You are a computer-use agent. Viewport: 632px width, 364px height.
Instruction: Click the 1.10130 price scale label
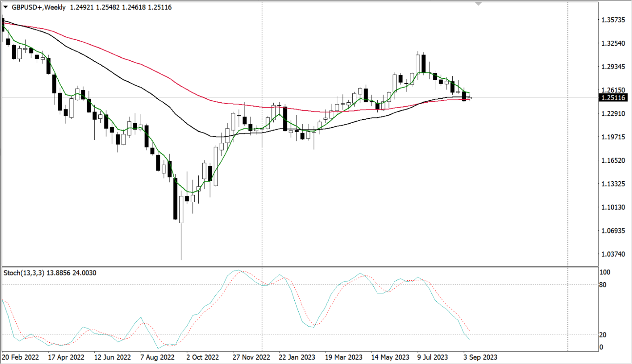[x=613, y=207]
